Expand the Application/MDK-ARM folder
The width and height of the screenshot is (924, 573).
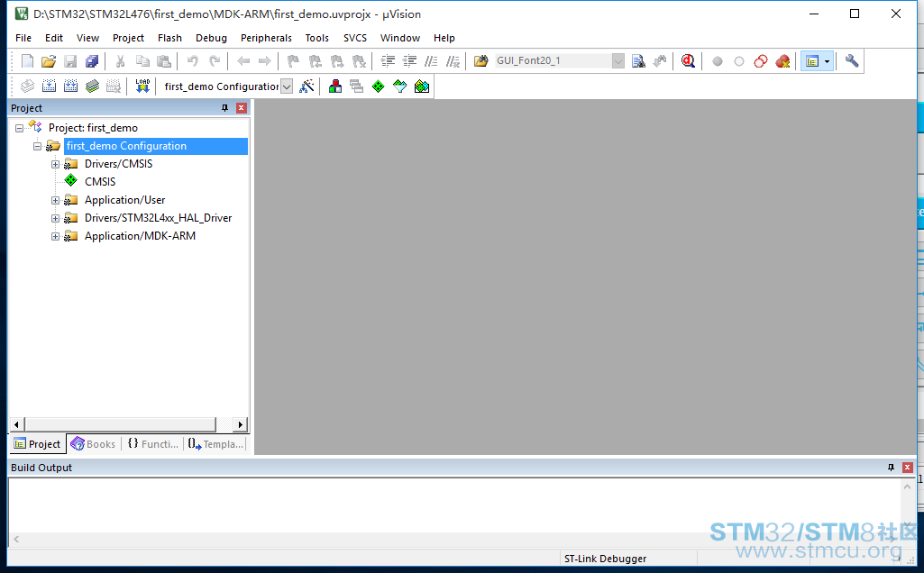pos(55,236)
